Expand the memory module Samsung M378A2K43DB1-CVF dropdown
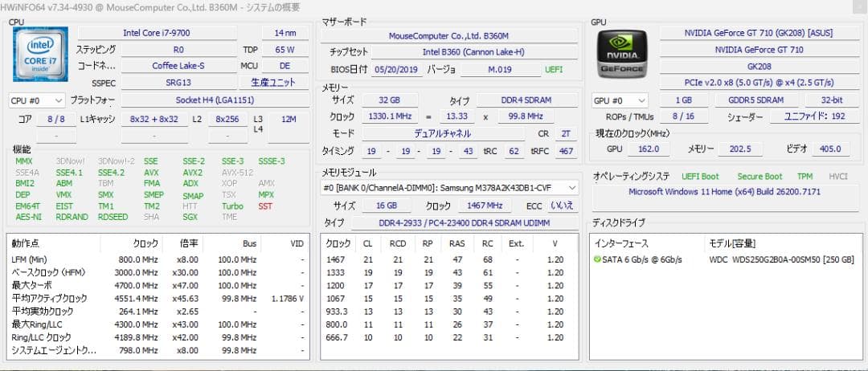This screenshot has height=371, width=868. pos(450,188)
